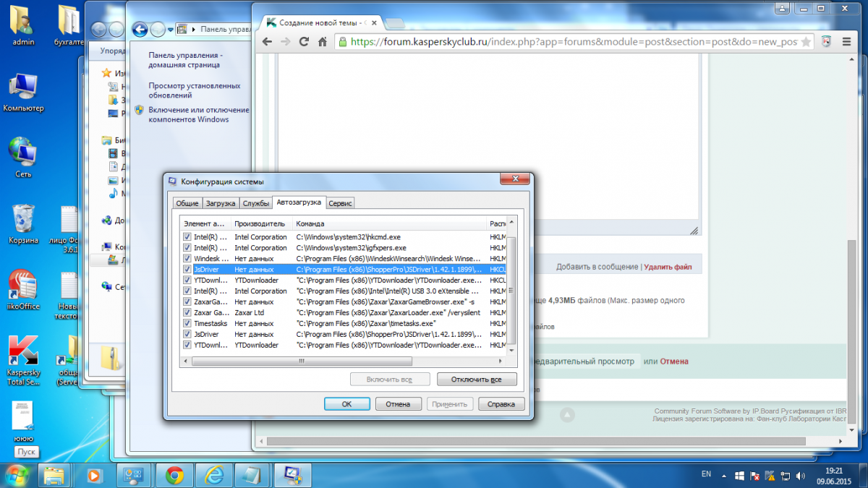Viewport: 868px width, 488px height.
Task: Click the System Configuration taskbar icon
Action: (x=292, y=475)
